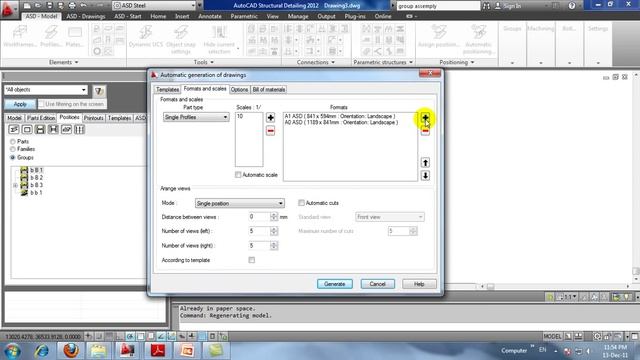Click the Windows Start orb

coord(12,350)
